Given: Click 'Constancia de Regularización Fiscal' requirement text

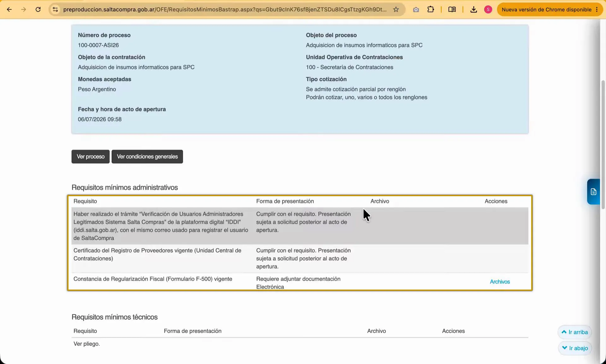Looking at the screenshot, I should 153,279.
